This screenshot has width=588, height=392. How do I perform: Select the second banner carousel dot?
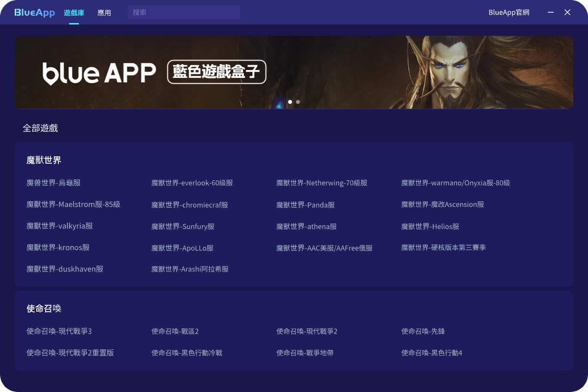pyautogui.click(x=298, y=102)
